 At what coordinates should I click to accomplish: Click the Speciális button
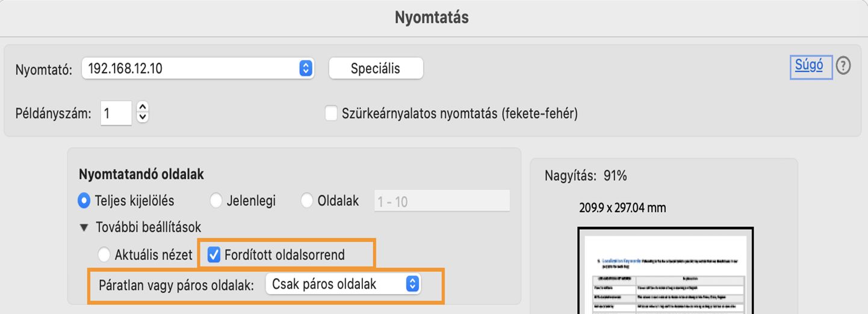376,69
